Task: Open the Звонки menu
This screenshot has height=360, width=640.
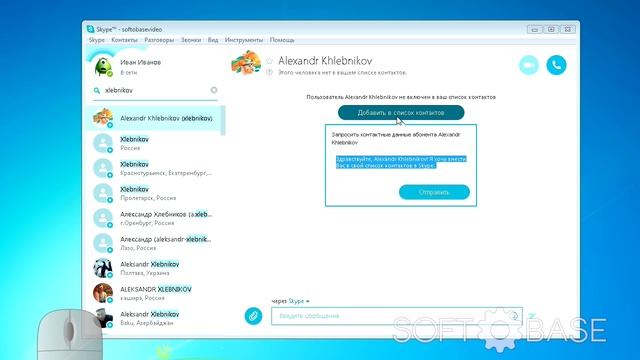Action: tap(191, 40)
